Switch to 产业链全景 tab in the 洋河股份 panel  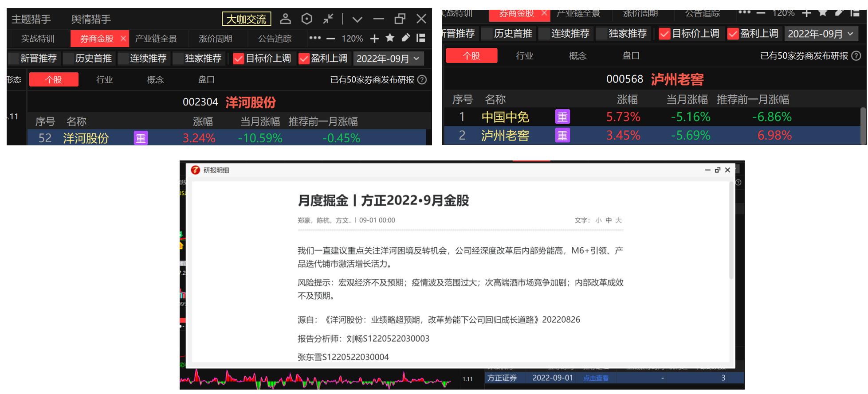click(x=156, y=39)
